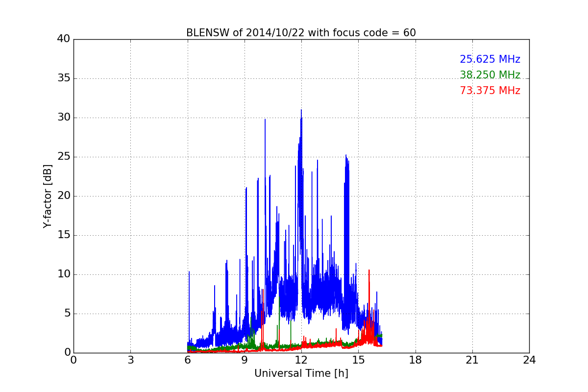This screenshot has height=392, width=588.
Task: Click y-axis tick label 20
Action: (x=64, y=196)
